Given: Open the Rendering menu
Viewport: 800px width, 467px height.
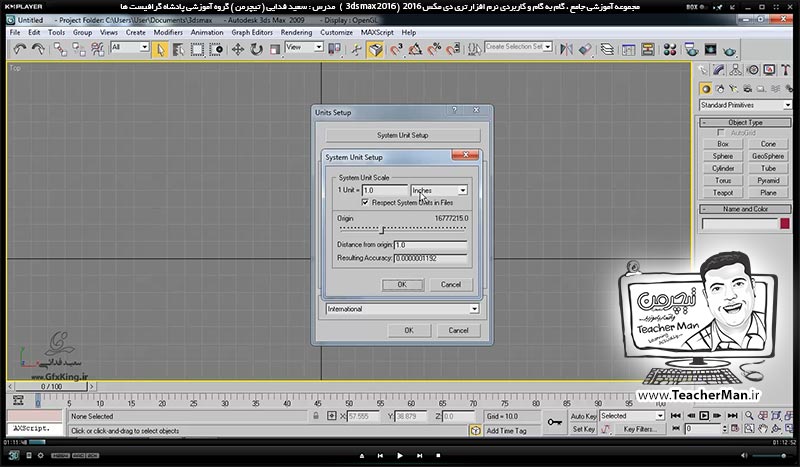Looking at the screenshot, I should click(x=296, y=32).
